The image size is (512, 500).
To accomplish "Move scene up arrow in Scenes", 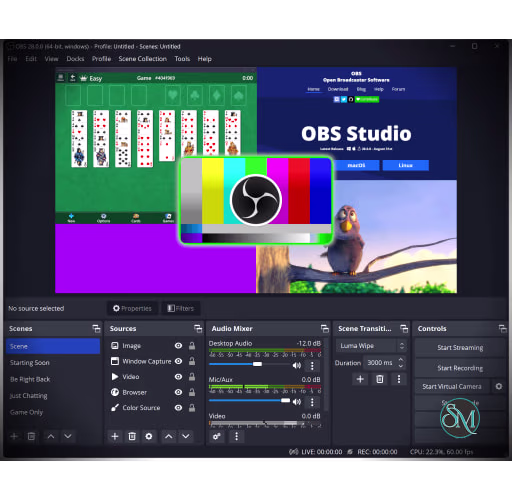I will [51, 436].
